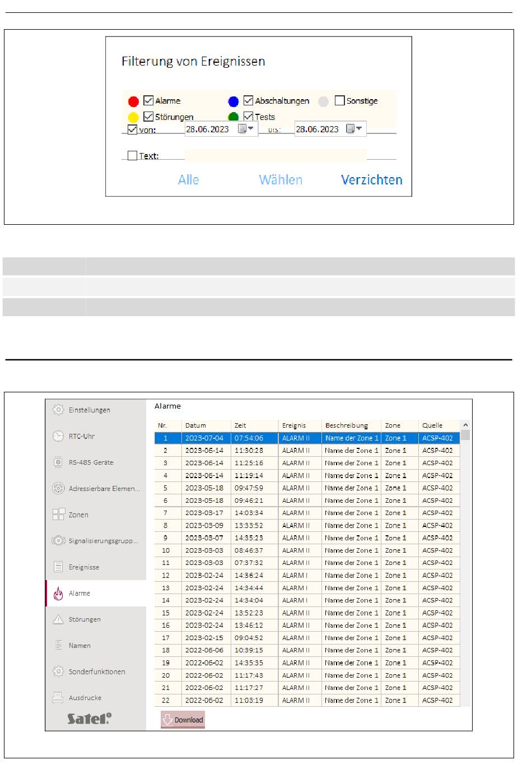
Task: Select the RS-485 Geräte icon
Action: coord(58,462)
